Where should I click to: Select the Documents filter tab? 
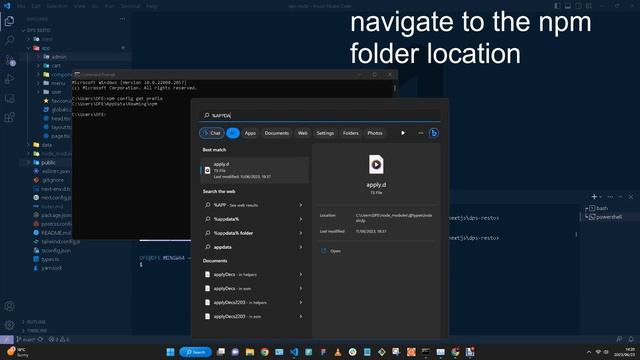click(277, 133)
